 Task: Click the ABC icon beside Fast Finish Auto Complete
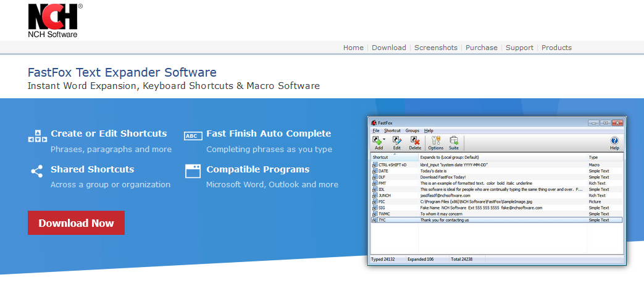193,136
